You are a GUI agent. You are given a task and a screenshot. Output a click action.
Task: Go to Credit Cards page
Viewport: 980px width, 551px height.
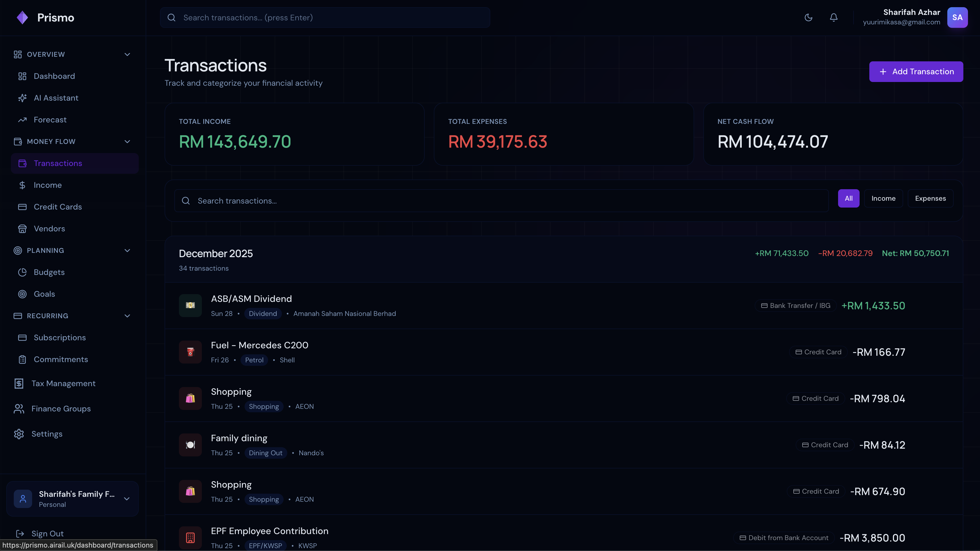57,207
